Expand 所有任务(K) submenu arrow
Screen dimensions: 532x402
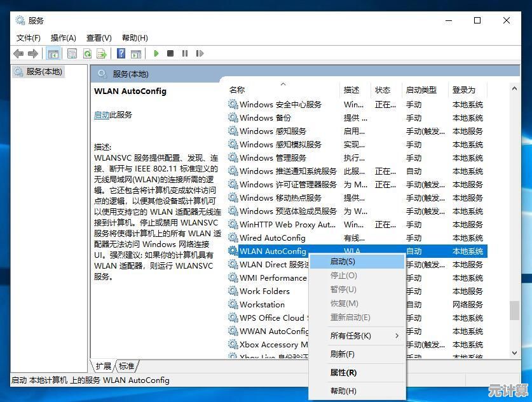coord(397,335)
